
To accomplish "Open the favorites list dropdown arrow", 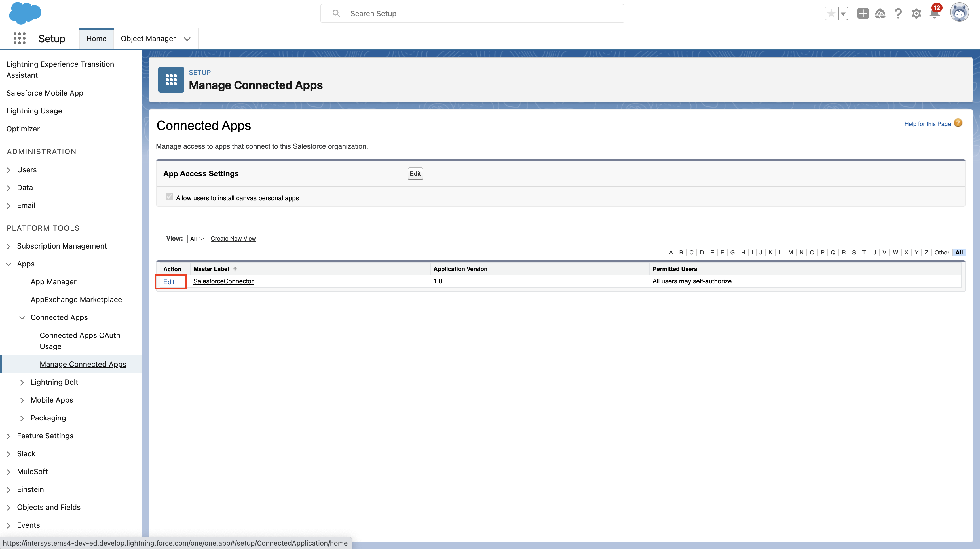I will pyautogui.click(x=843, y=14).
